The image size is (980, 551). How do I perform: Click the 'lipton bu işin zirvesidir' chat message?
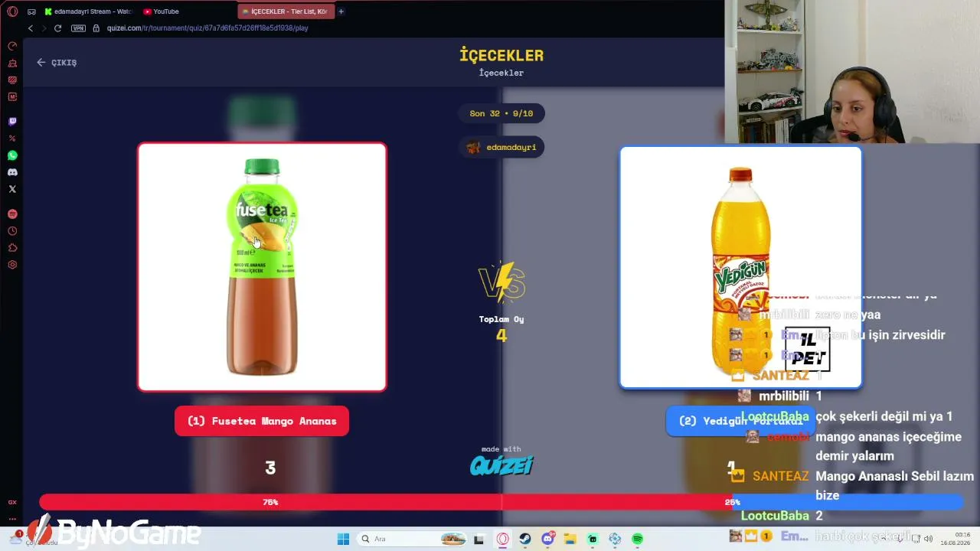[880, 335]
